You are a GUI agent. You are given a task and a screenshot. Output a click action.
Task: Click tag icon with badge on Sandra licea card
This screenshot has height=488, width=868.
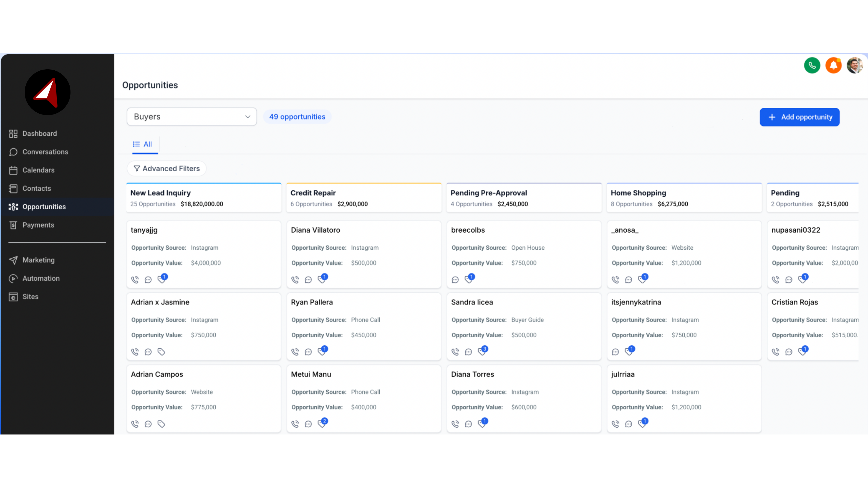[482, 351]
